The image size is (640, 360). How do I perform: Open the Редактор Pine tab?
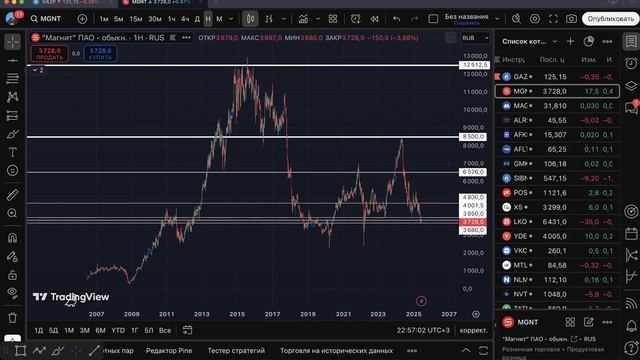169,351
